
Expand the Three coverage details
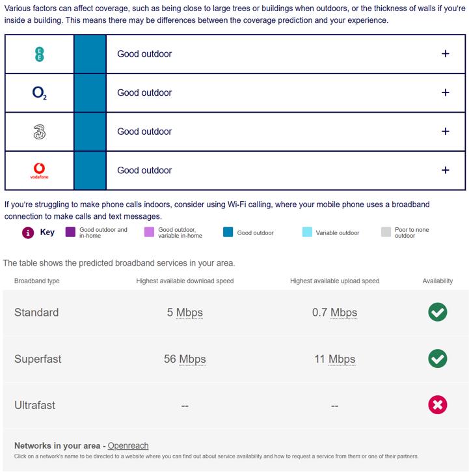(445, 132)
